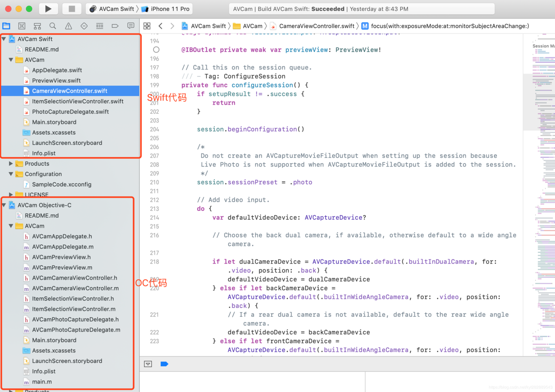Click line number 210 in gutter
555x392 pixels.
[x=154, y=182]
